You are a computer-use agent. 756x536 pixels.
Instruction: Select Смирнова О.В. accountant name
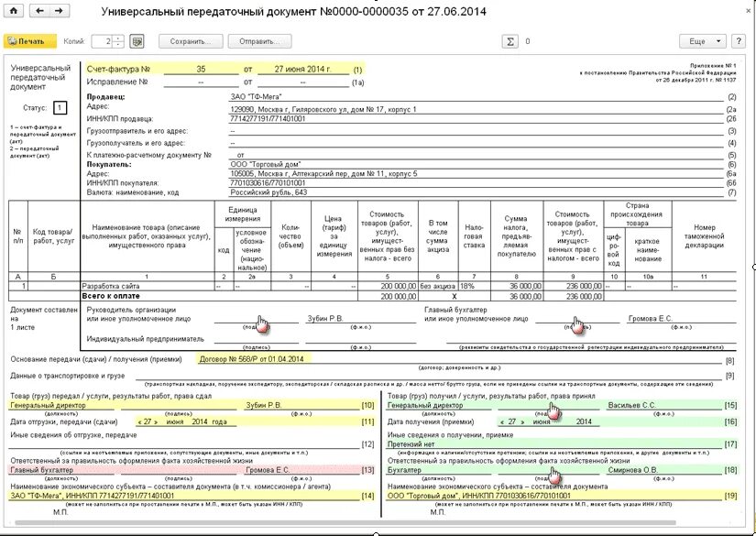632,470
